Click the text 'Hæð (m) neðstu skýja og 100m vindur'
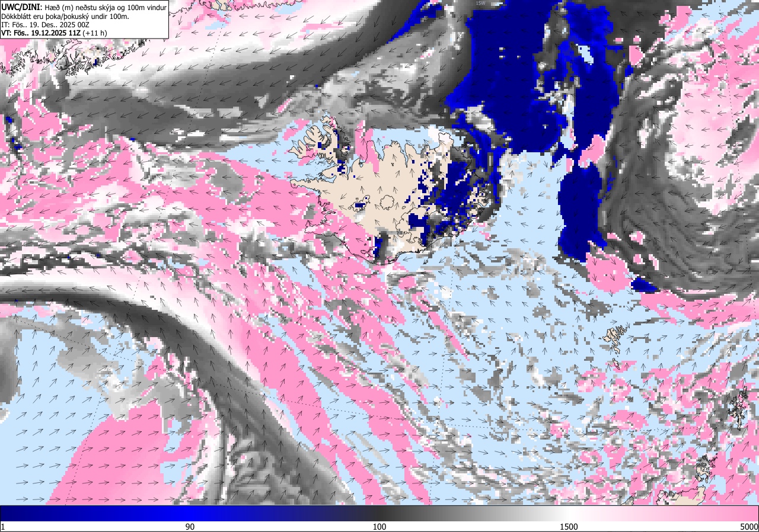The height and width of the screenshot is (532, 759). (x=106, y=7)
